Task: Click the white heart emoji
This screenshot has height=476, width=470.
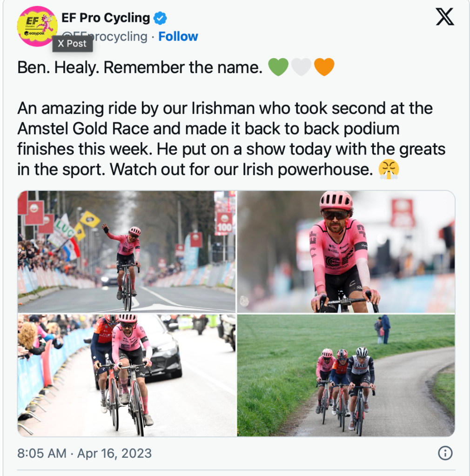Action: coord(301,67)
